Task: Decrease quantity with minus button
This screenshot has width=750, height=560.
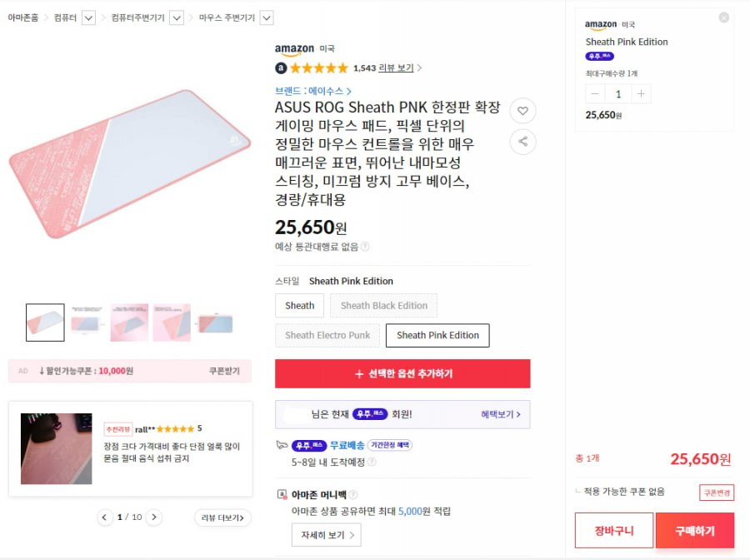Action: click(x=594, y=93)
